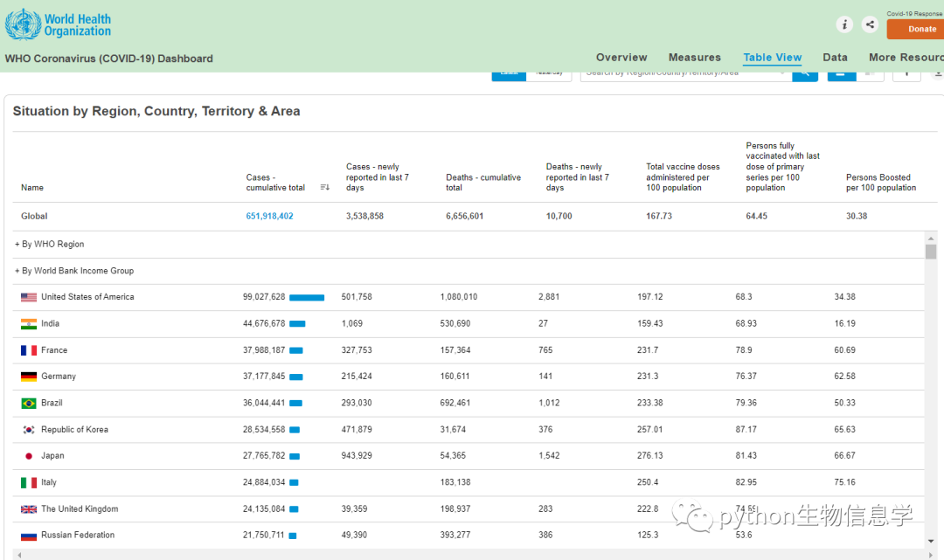Click the France flag icon
This screenshot has width=944, height=560.
click(28, 350)
